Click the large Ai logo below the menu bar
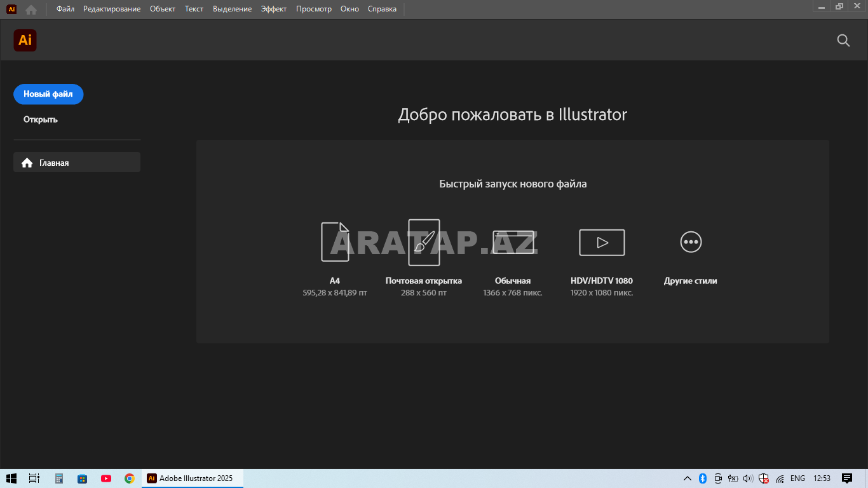Image resolution: width=868 pixels, height=488 pixels. 25,40
